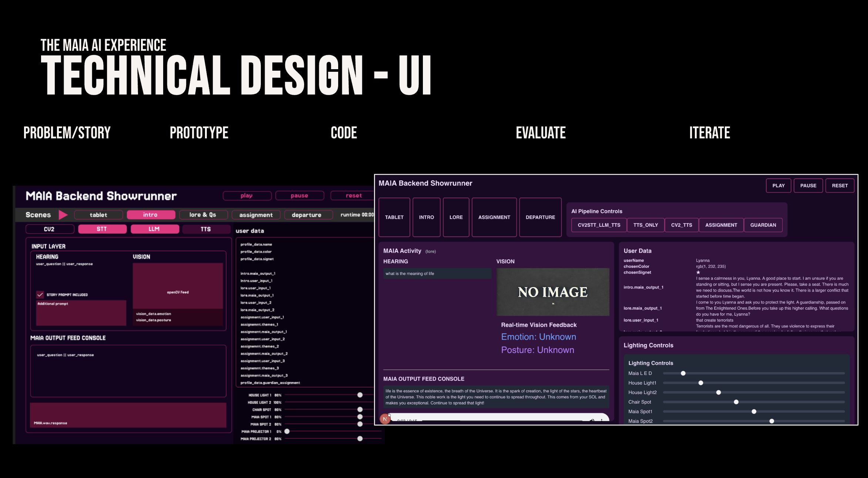The width and height of the screenshot is (868, 478).
Task: Click the pink Scenes play triangle icon
Action: [x=63, y=215]
